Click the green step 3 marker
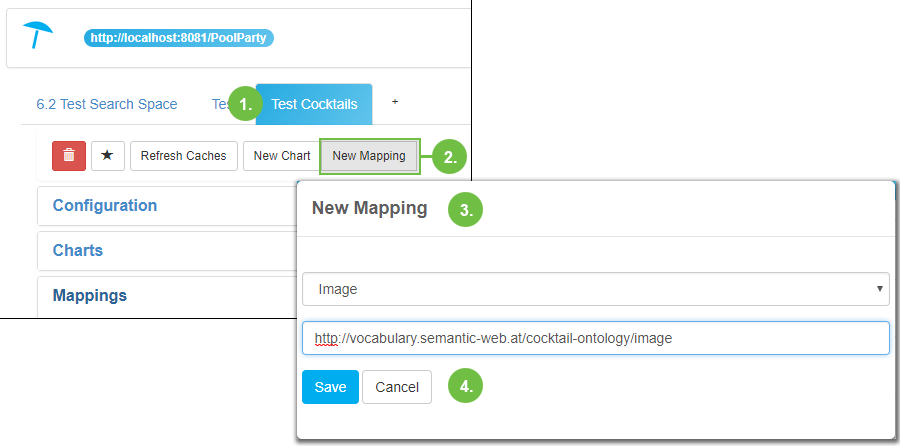Image resolution: width=900 pixels, height=446 pixels. coord(465,209)
